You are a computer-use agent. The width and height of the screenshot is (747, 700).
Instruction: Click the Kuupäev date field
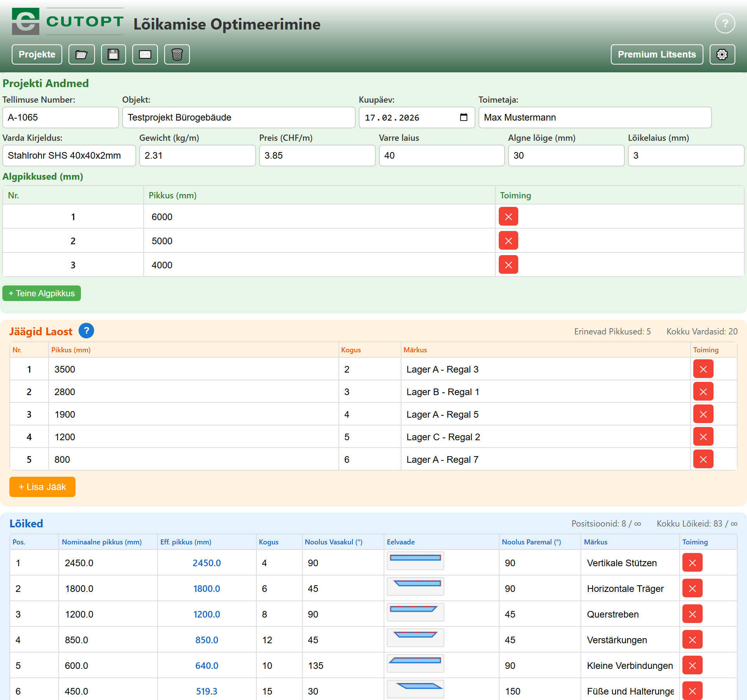(x=417, y=117)
